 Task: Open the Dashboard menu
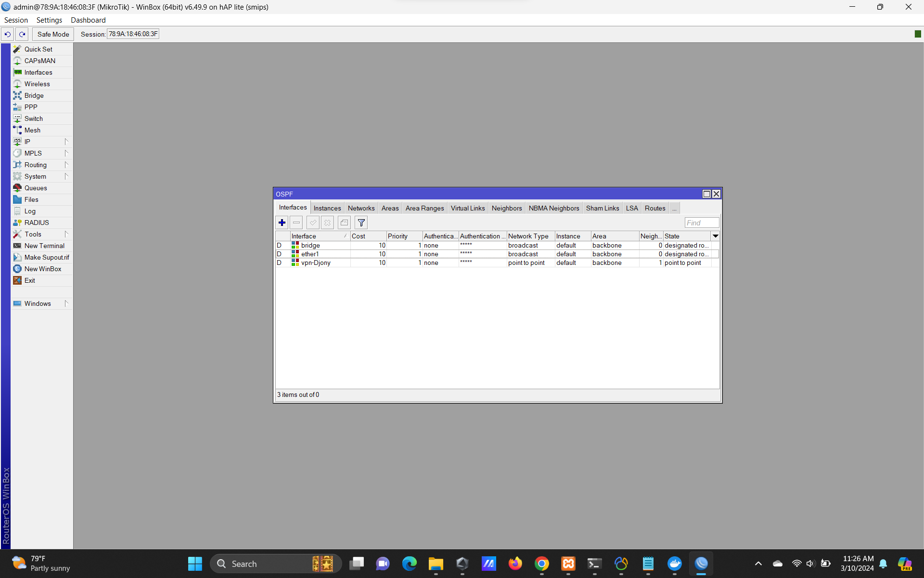(88, 20)
